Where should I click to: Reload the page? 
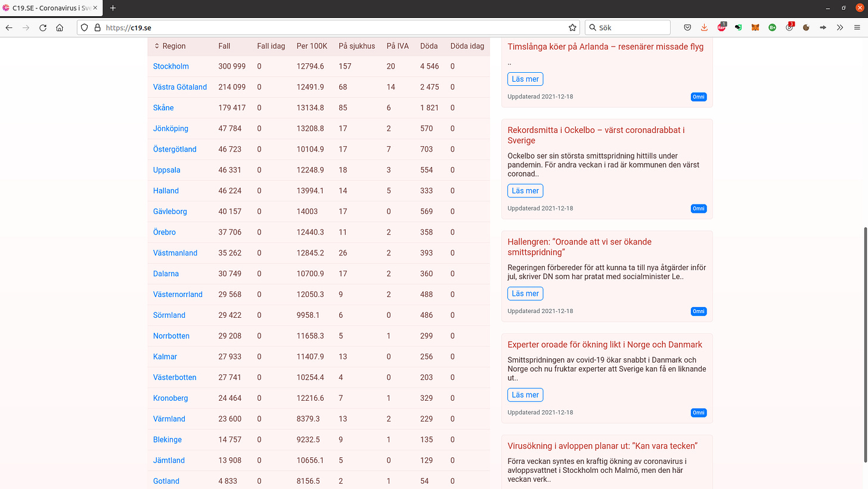point(43,27)
